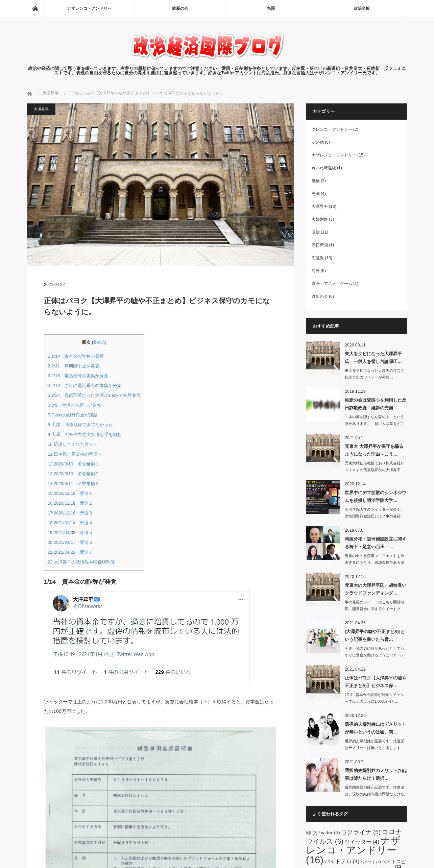
Task: Click tweet timestamp 午後10:49 2021年1月14日
Action: coord(83,654)
